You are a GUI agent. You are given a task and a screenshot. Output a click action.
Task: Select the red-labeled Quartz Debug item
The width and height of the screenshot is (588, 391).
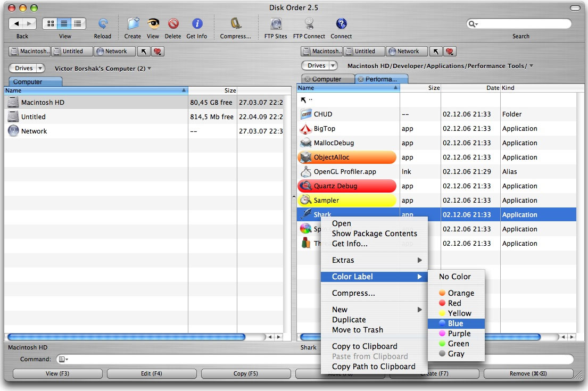tap(347, 186)
